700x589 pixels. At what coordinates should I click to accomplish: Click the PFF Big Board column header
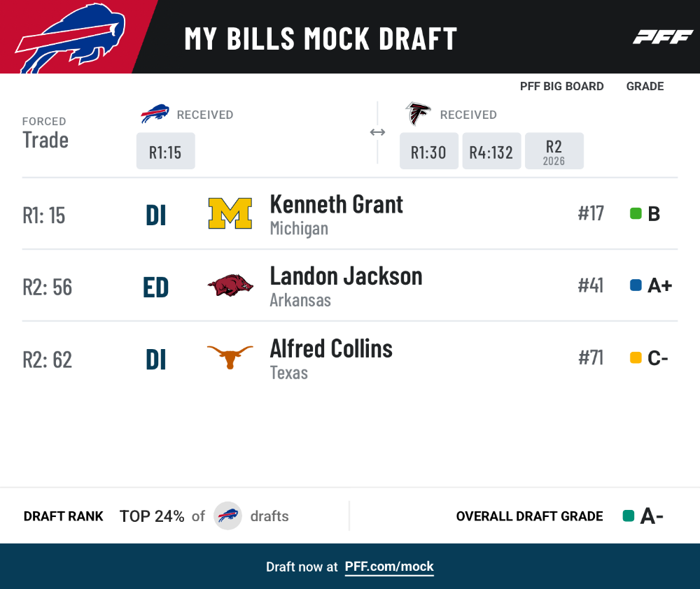pos(561,86)
